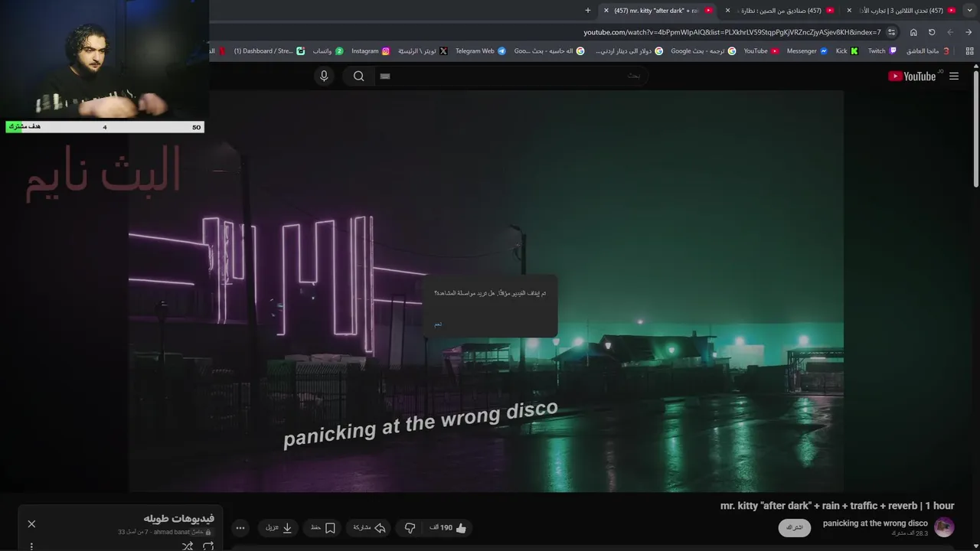Start voice search with the microphone icon
The height and width of the screenshot is (551, 980).
pos(324,76)
